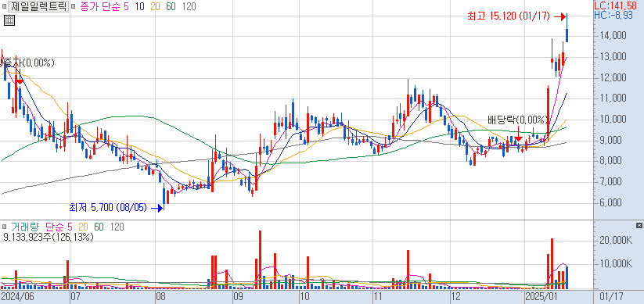This screenshot has height=304, width=644.
Task: Click the gray 120-day price average label
Action: (189, 6)
